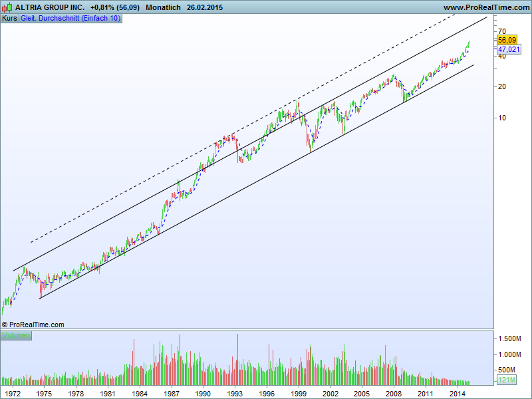Click the 10 level on the price axis
Screen dimensions: 532x399
pyautogui.click(x=502, y=118)
